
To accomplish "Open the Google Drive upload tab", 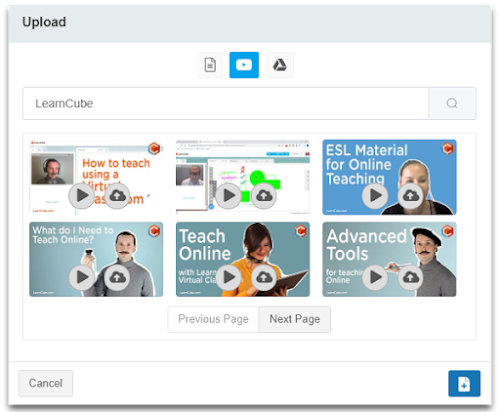I will pyautogui.click(x=280, y=65).
